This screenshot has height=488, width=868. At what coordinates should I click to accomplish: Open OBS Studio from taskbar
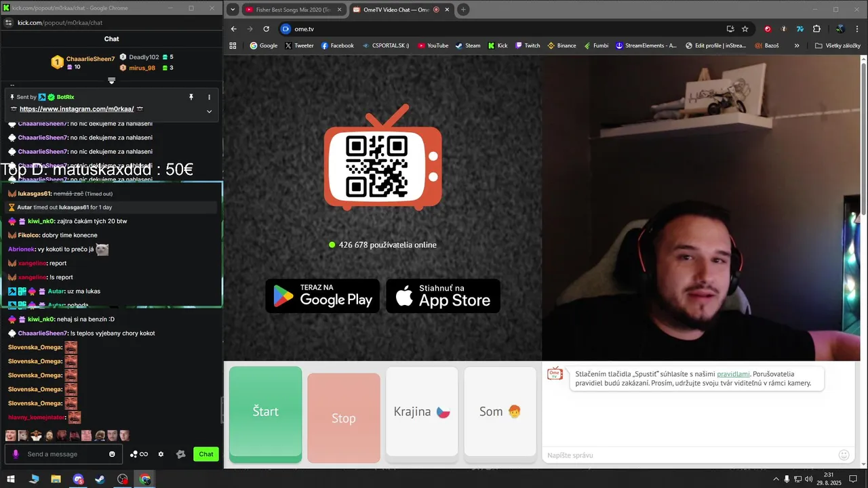122,479
